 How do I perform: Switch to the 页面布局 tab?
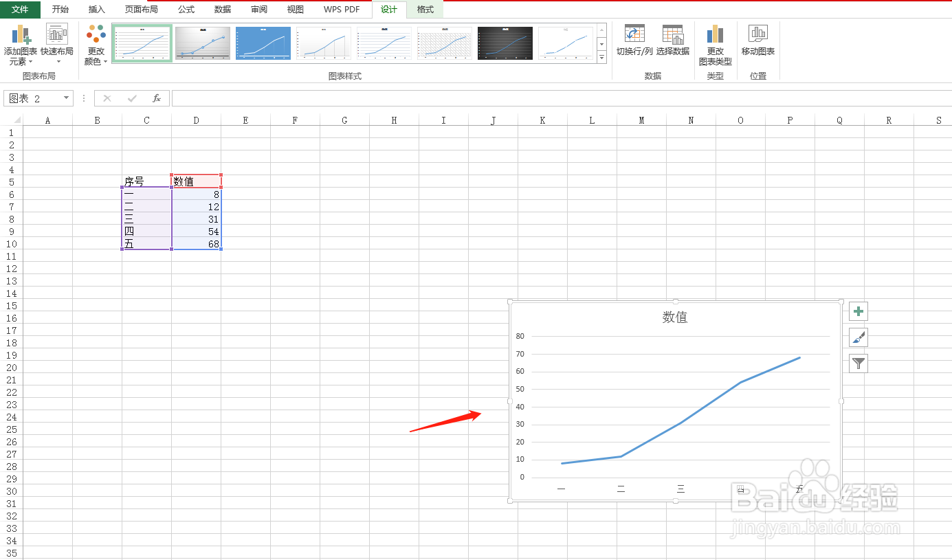(x=142, y=10)
